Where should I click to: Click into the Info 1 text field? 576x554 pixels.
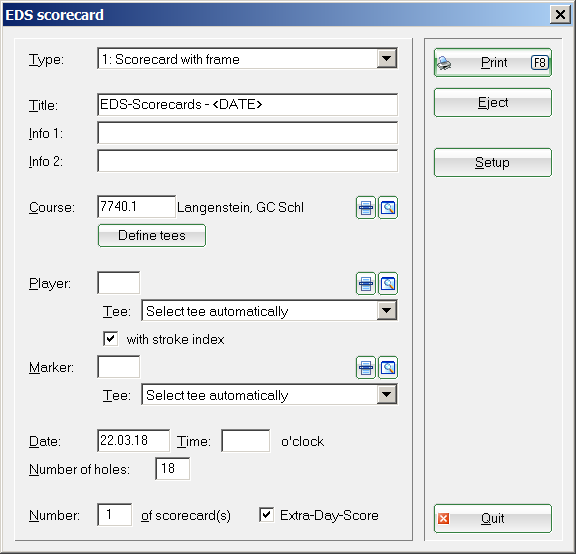tap(248, 133)
